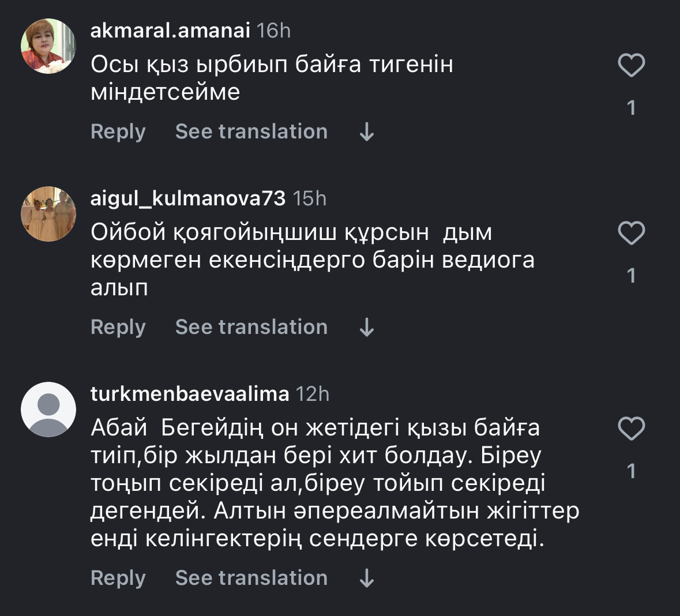Image resolution: width=680 pixels, height=616 pixels.
Task: View the like count on akmaral.amanai's comment
Action: pos(631,108)
